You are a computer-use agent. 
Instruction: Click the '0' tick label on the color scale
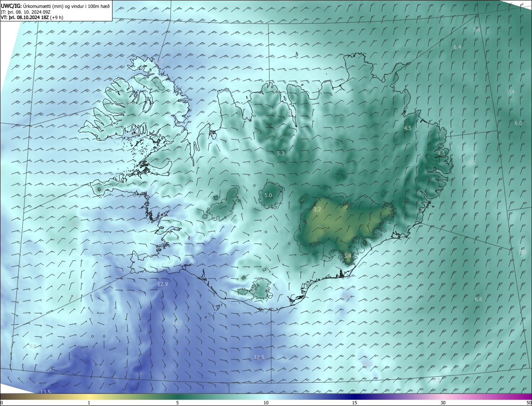(x=2, y=403)
